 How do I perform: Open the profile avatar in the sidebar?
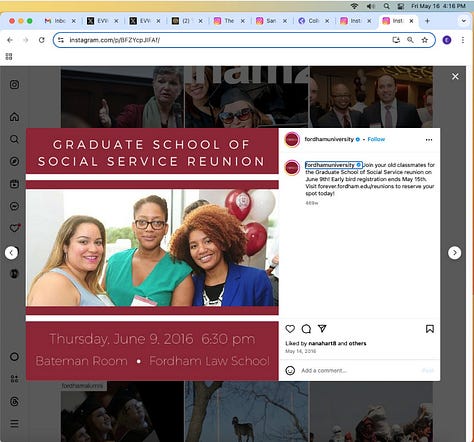click(14, 274)
